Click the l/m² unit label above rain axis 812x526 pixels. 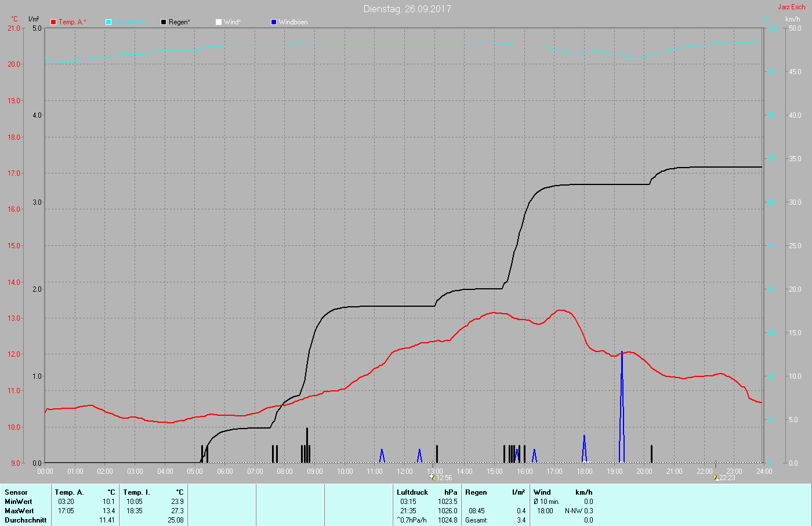click(x=34, y=19)
